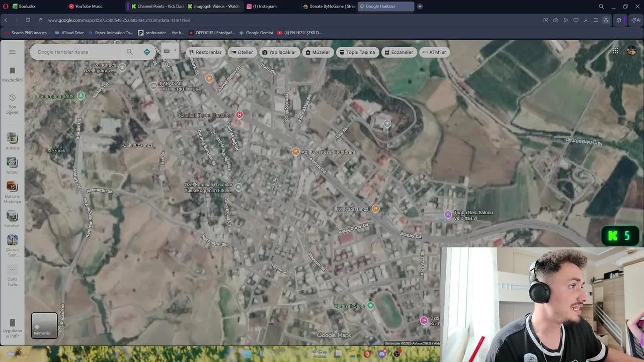The image size is (644, 362).
Task: Open OBS Studio from the taskbar
Action: tap(397, 354)
